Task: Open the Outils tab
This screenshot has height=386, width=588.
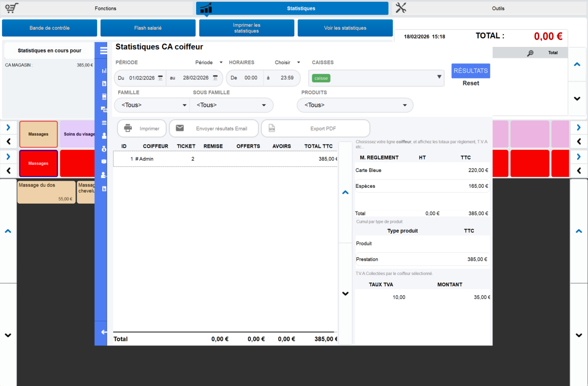Action: (x=498, y=8)
